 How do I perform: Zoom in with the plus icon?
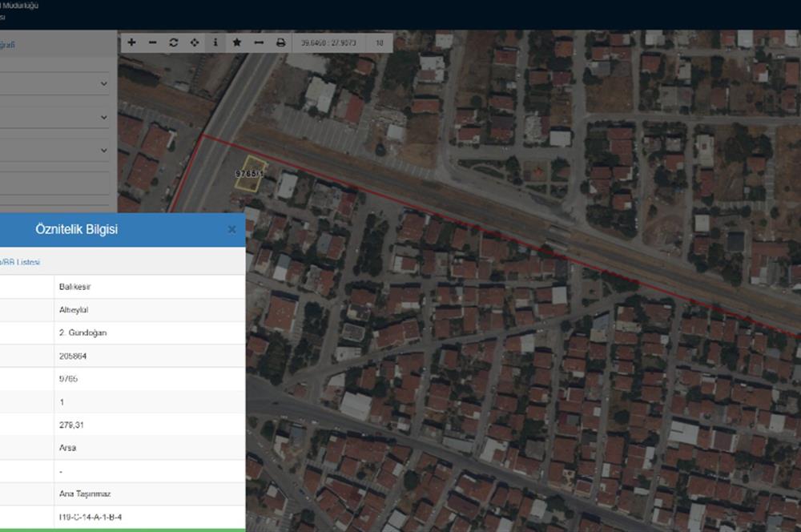(132, 42)
